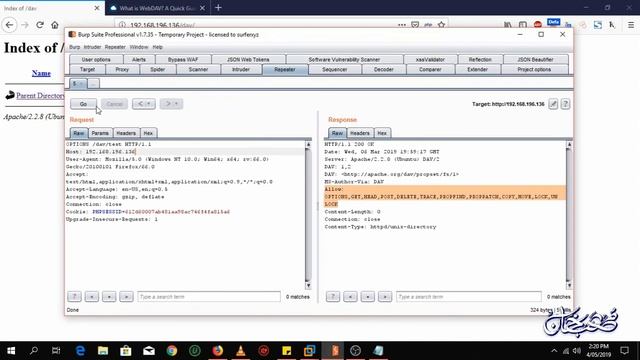The image size is (640, 360).
Task: Open the Window menu
Action: 139,47
